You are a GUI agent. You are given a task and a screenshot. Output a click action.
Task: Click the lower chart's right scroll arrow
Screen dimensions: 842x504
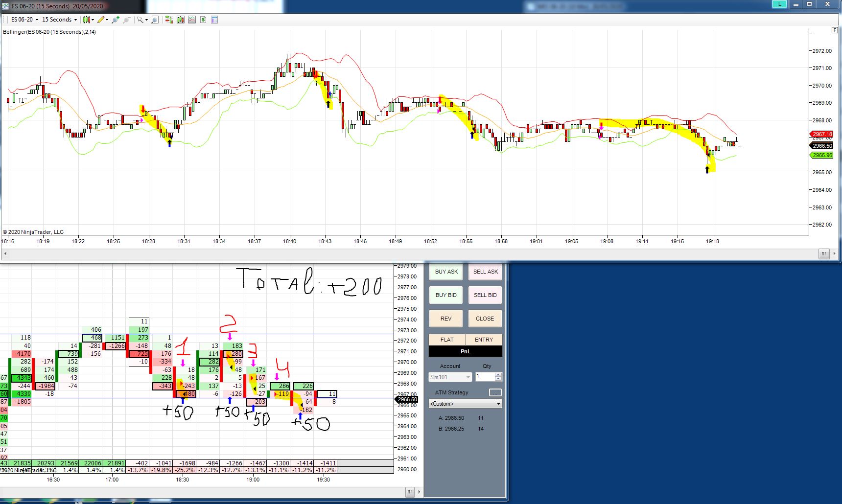420,492
